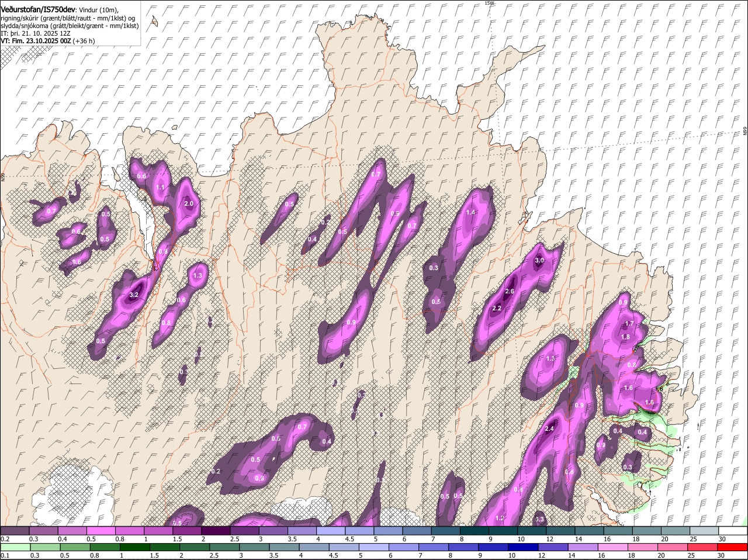
Task: Click the Veðurstofan/IS750dev title text
Action: coord(38,9)
